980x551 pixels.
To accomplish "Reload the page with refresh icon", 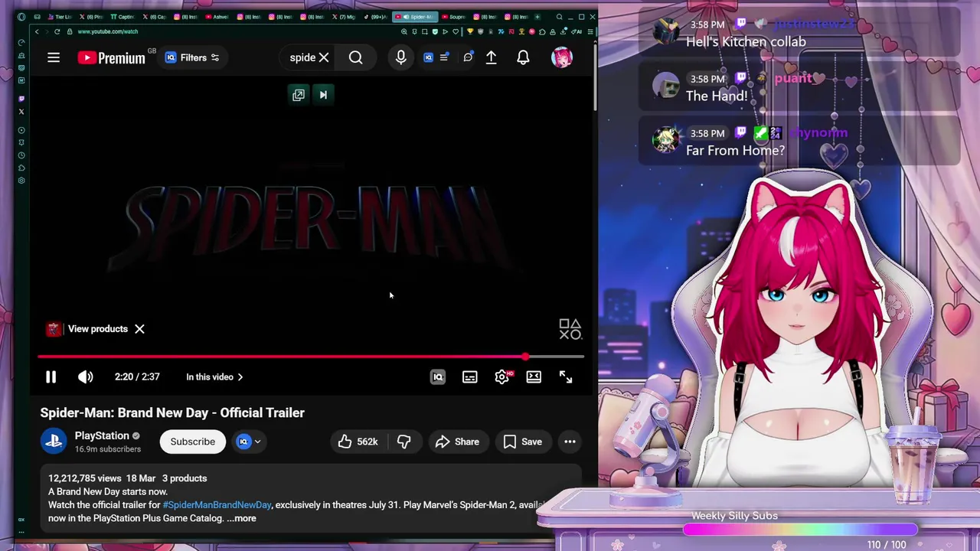I will (x=57, y=31).
